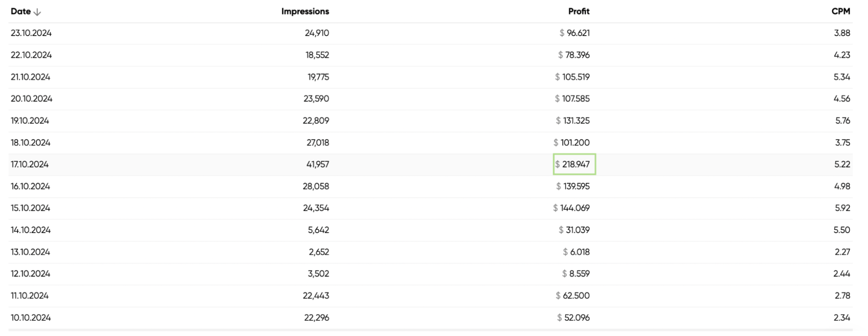
Task: Sort by the Impressions column header
Action: coord(305,12)
